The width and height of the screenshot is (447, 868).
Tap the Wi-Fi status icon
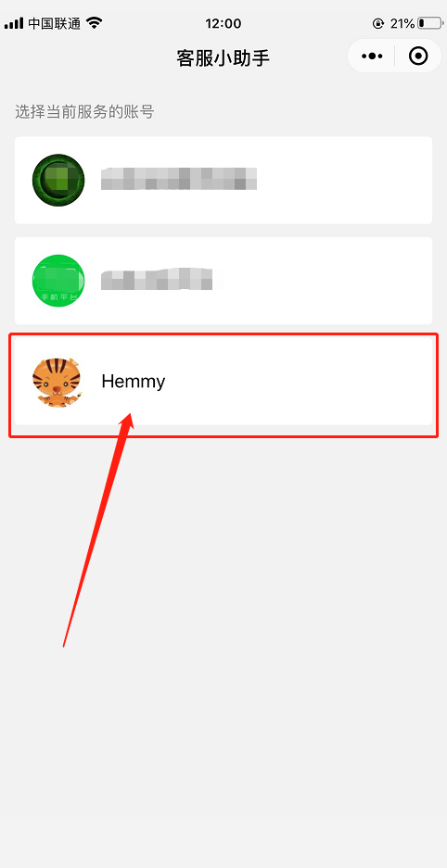[95, 23]
